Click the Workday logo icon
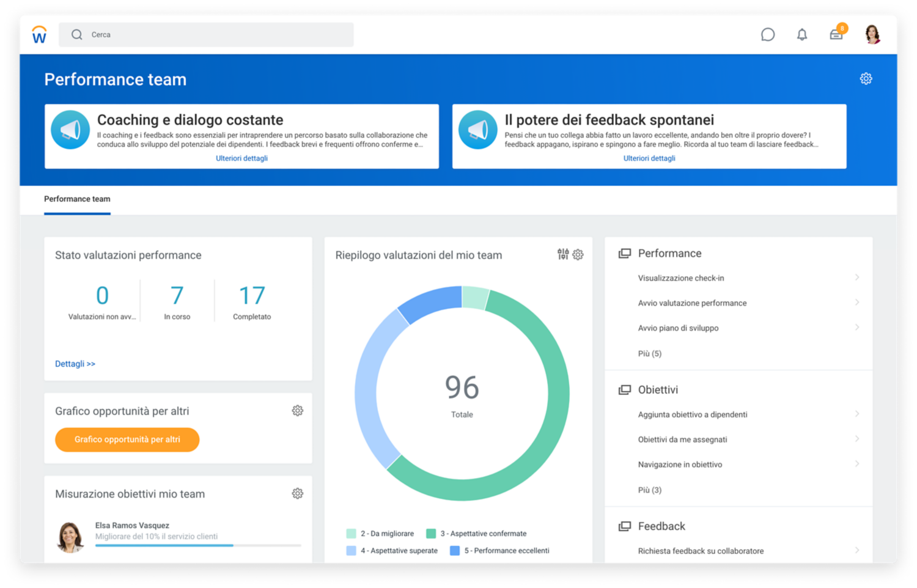 (x=39, y=34)
